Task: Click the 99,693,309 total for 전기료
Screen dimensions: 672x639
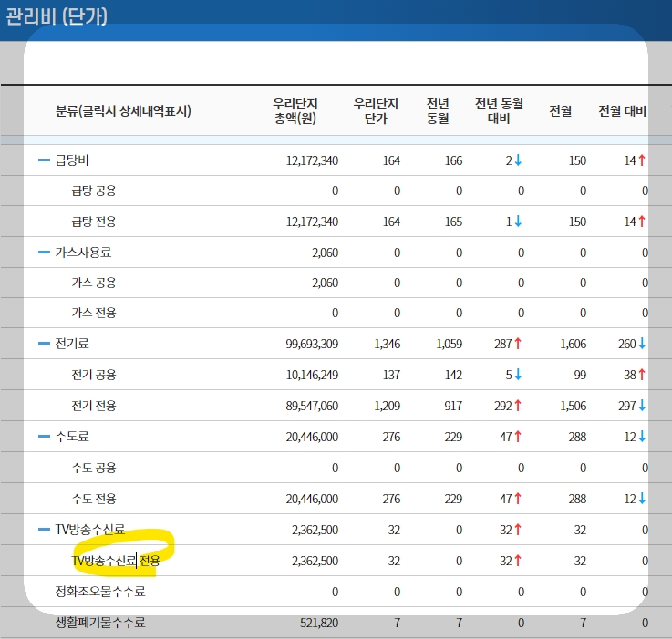Action: click(312, 344)
